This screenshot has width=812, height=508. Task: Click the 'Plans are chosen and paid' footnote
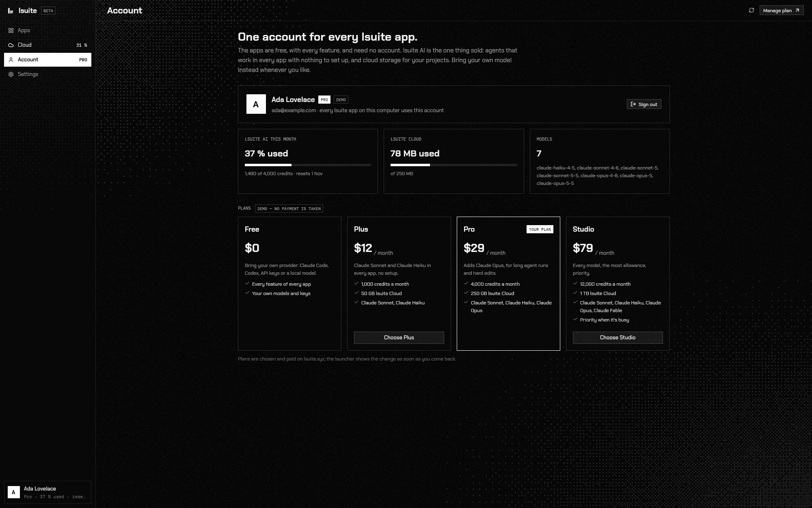click(x=347, y=359)
